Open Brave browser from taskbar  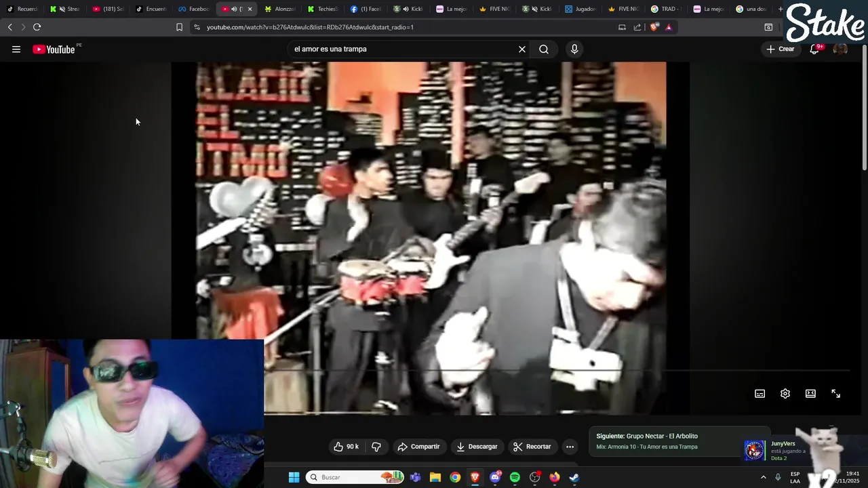(x=475, y=477)
